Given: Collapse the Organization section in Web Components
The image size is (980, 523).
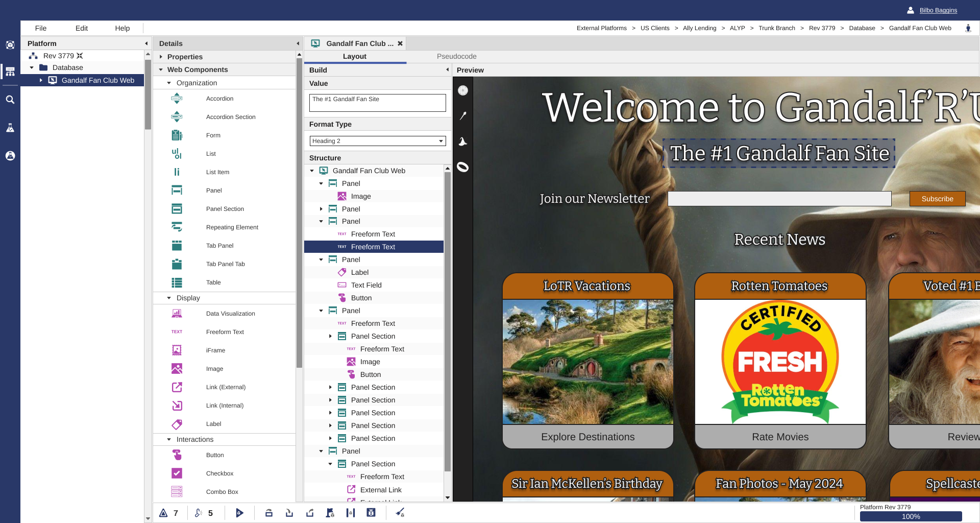Looking at the screenshot, I should pyautogui.click(x=170, y=82).
